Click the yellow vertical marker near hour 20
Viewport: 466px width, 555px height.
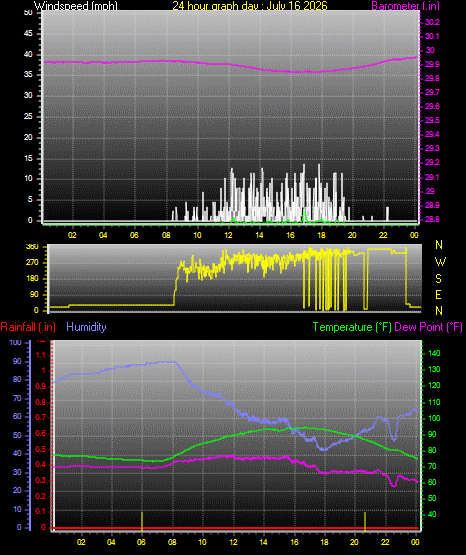(365, 521)
